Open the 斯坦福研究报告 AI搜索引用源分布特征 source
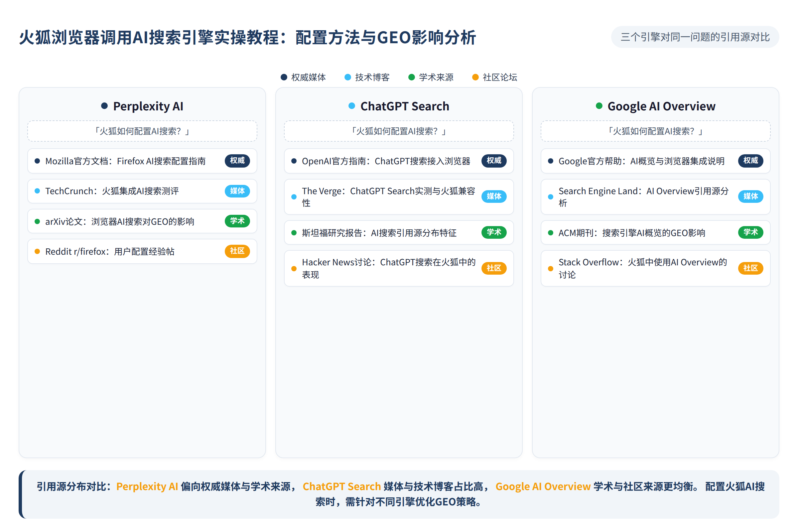 399,233
